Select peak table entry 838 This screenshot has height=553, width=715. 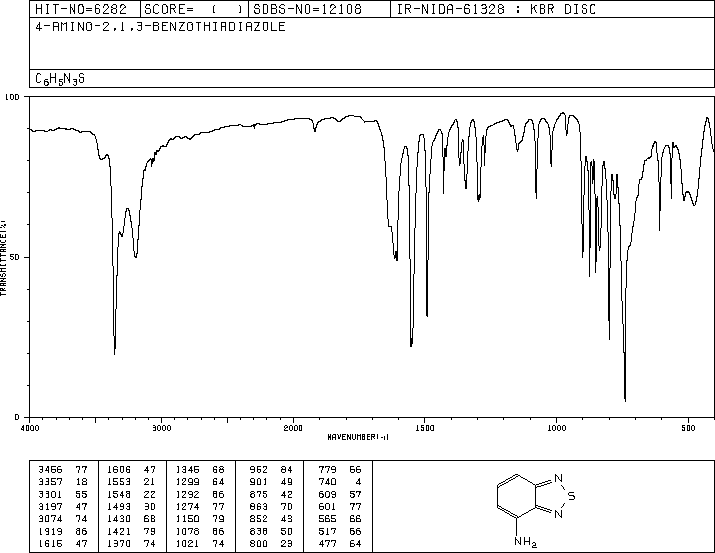(271, 531)
